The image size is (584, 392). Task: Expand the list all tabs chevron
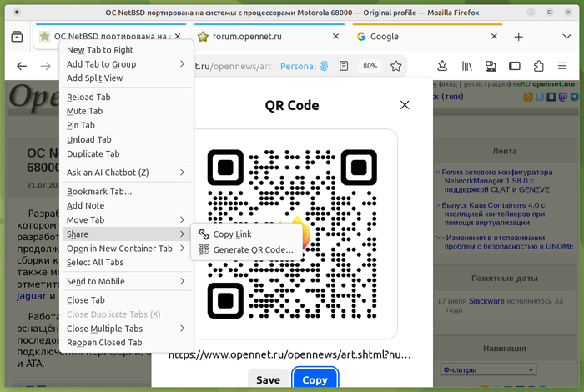(566, 37)
